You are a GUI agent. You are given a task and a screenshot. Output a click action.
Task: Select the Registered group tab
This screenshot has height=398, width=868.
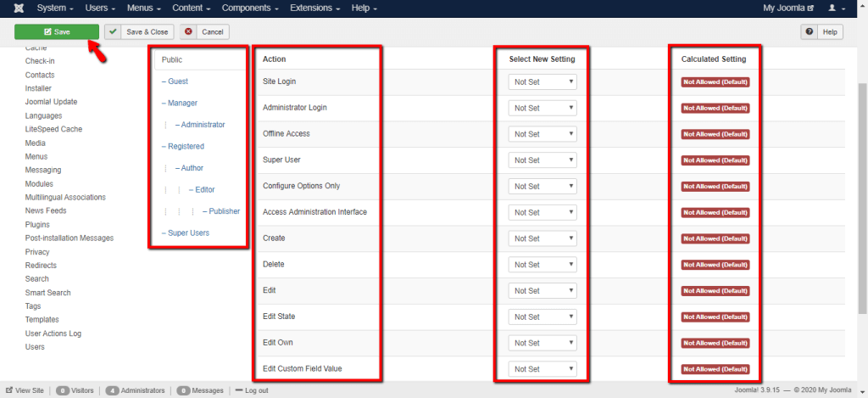click(183, 146)
